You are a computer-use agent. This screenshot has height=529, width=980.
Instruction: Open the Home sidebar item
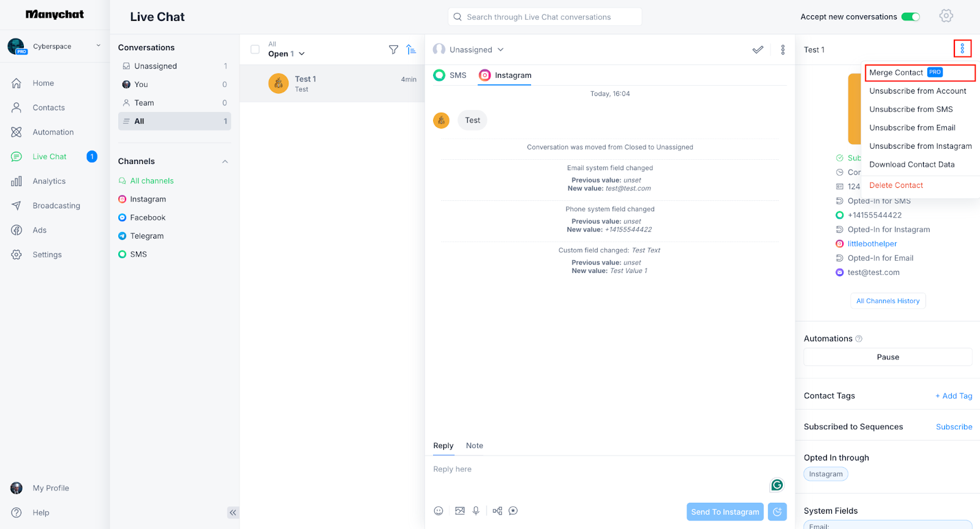click(43, 83)
